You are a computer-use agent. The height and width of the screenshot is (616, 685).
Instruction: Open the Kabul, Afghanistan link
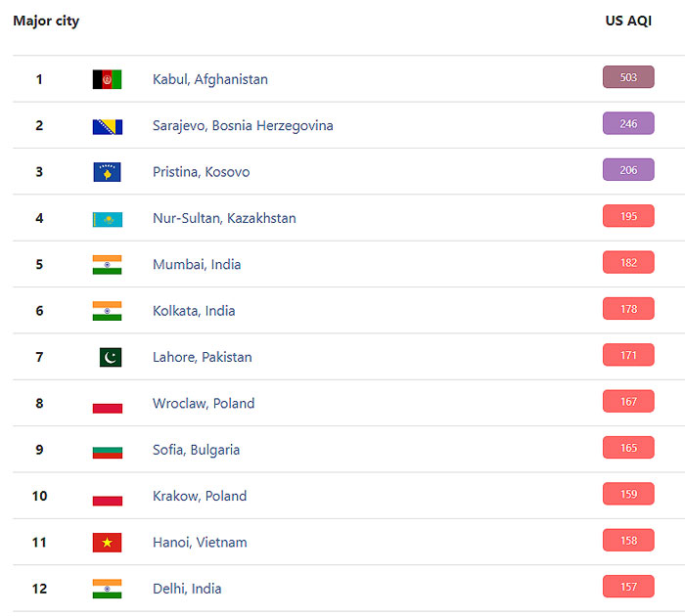point(210,79)
